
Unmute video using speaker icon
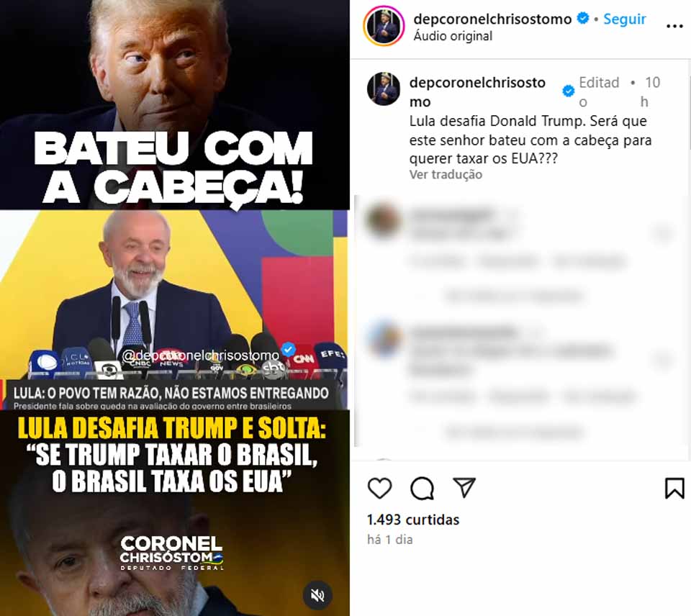[317, 595]
